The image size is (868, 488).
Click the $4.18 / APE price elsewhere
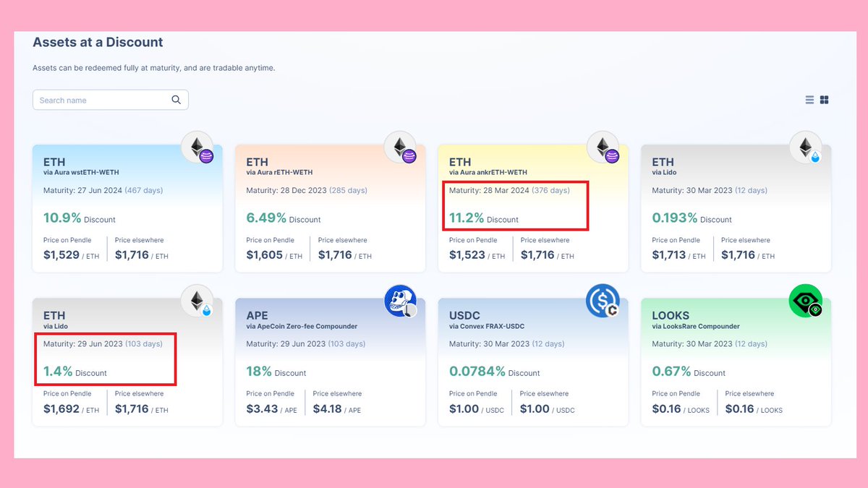(336, 409)
